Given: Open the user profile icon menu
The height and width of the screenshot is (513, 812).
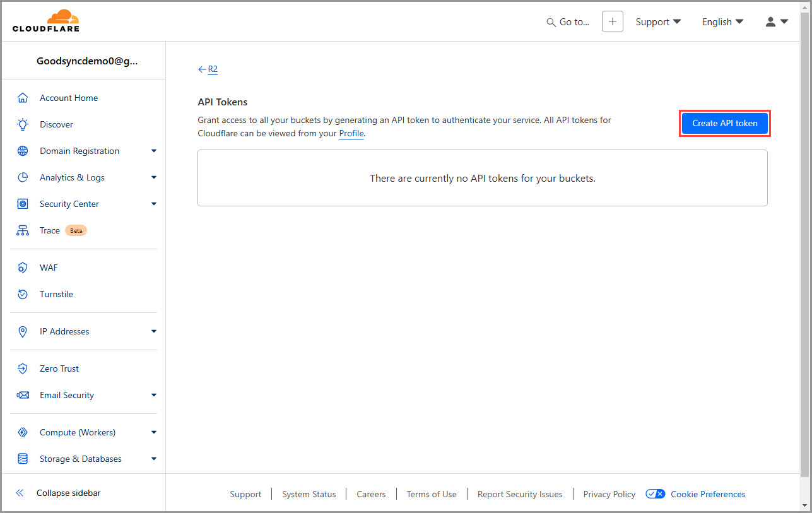Looking at the screenshot, I should pos(777,21).
